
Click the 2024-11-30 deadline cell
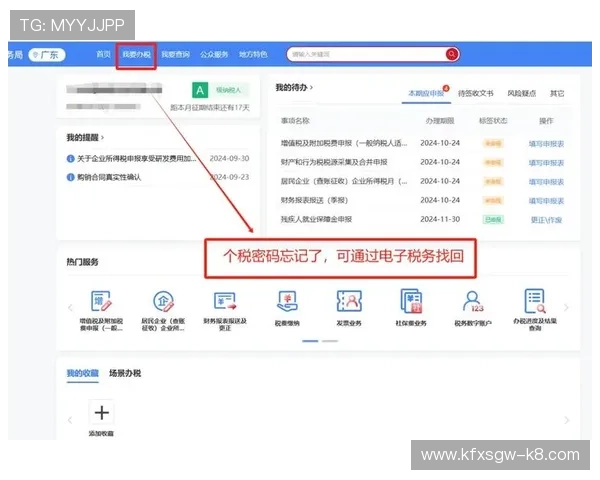(440, 219)
